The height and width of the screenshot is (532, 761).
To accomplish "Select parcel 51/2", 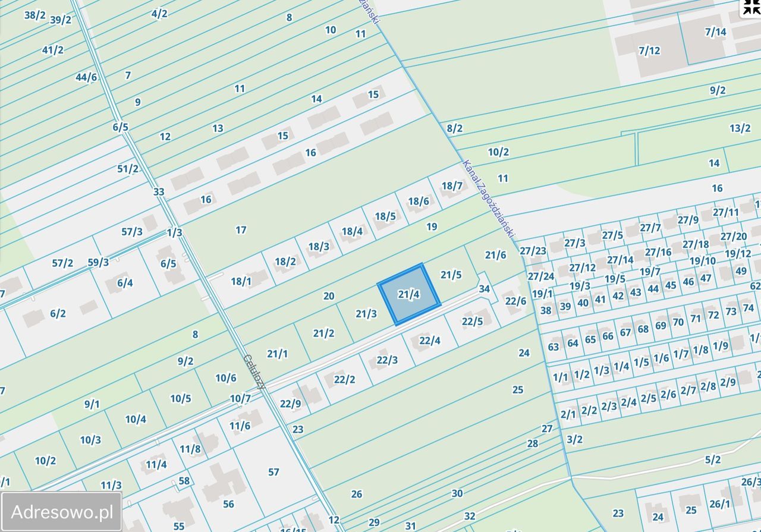I will tap(128, 169).
